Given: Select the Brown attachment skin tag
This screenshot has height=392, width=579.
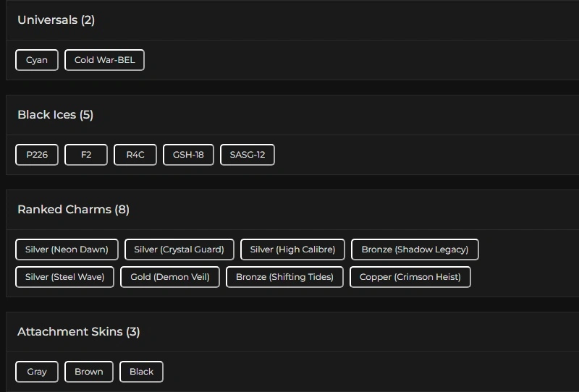Looking at the screenshot, I should point(89,372).
